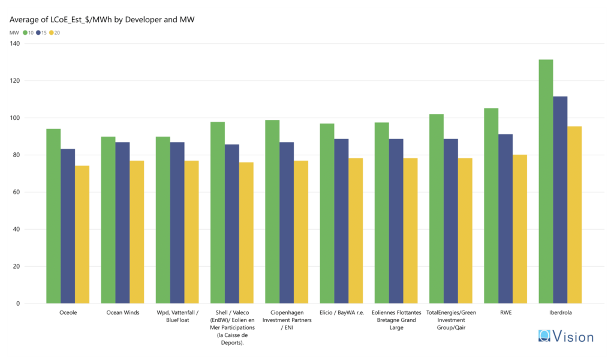The width and height of the screenshot is (614, 364).
Task: Click the 80 y-axis tick label
Action: click(x=16, y=155)
